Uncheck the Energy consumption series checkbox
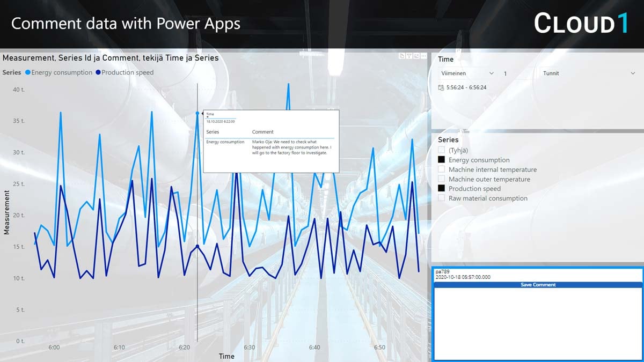 442,160
